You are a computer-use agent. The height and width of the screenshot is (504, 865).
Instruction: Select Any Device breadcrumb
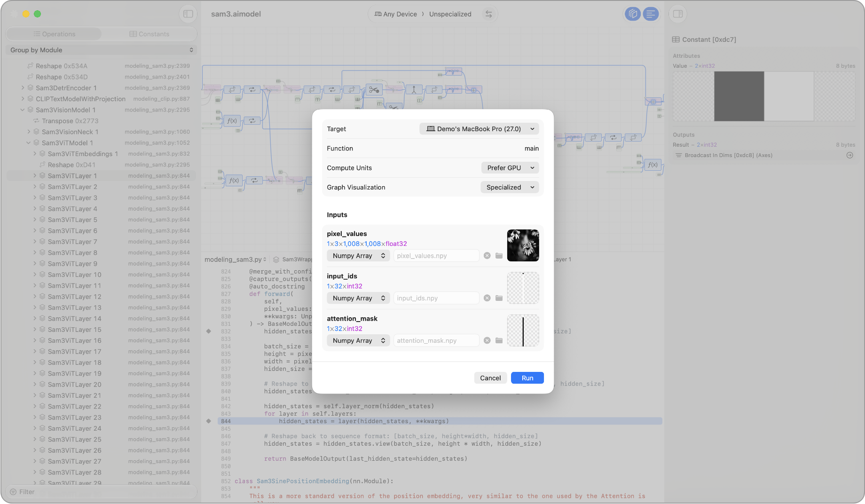[395, 14]
